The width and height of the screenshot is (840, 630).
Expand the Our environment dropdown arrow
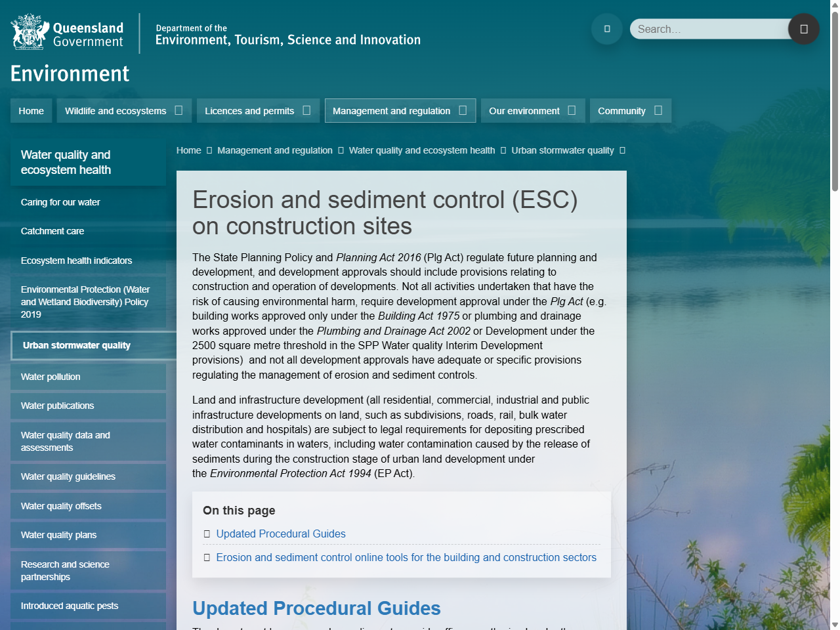tap(572, 110)
